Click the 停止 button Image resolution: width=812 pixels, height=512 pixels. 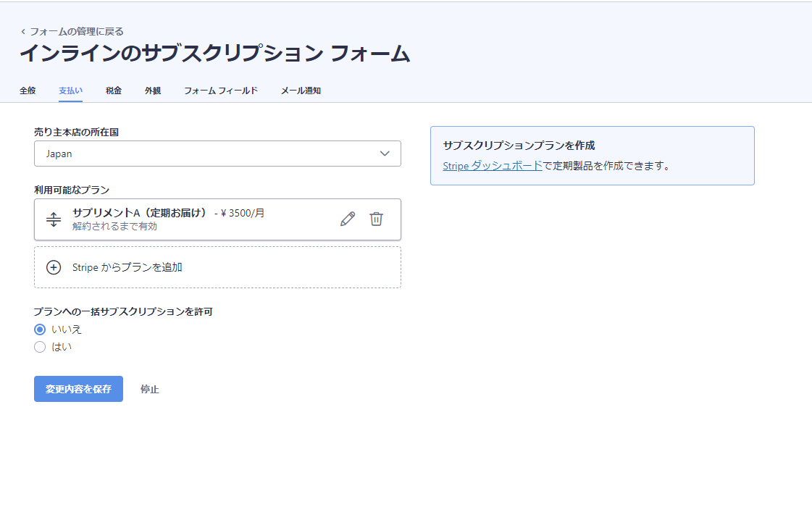[150, 389]
